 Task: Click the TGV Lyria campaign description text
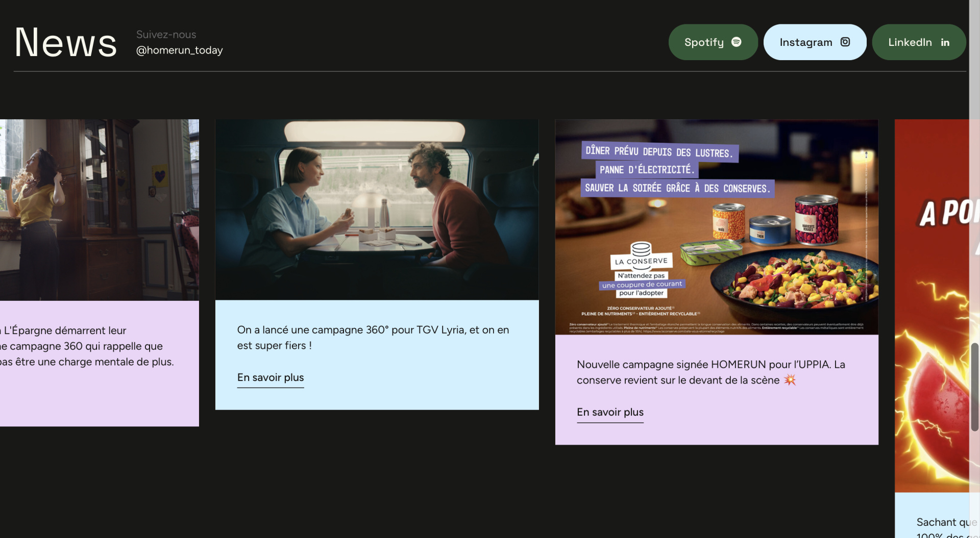coord(373,338)
